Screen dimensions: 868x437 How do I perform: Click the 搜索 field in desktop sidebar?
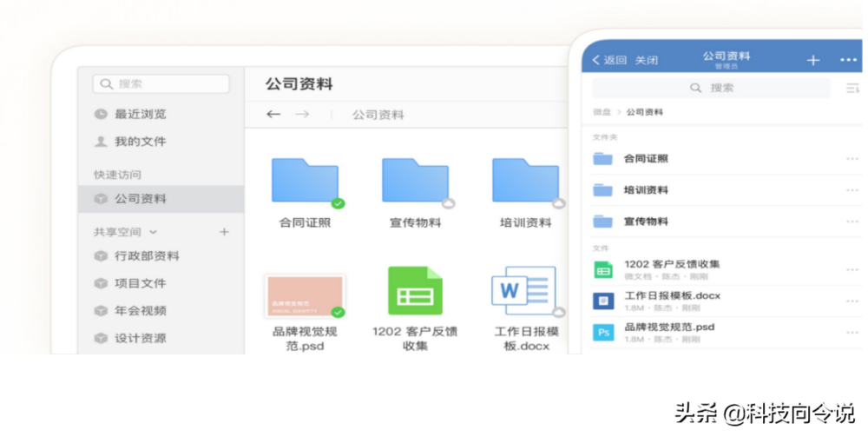click(x=161, y=83)
